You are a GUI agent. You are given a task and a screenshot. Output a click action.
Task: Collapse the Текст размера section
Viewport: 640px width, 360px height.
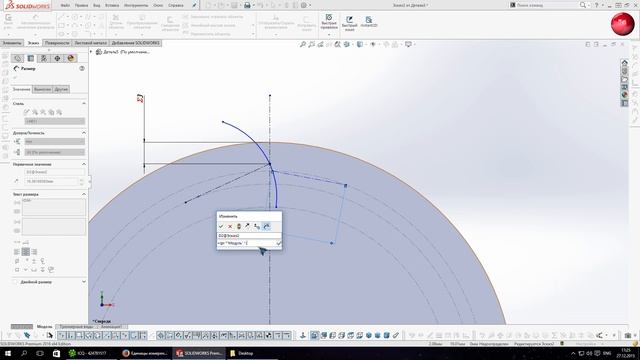coord(84,194)
